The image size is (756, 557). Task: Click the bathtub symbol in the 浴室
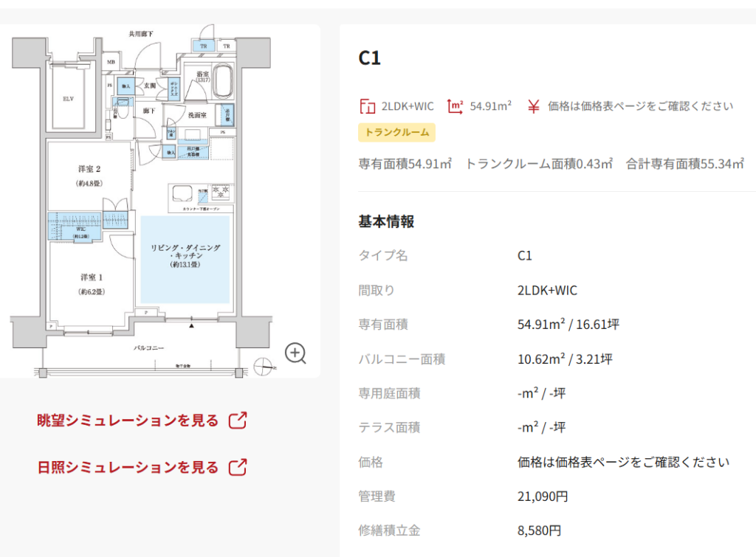[222, 83]
